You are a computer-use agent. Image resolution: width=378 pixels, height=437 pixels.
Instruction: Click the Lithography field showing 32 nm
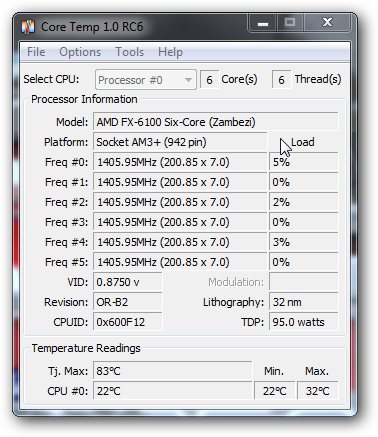point(303,302)
